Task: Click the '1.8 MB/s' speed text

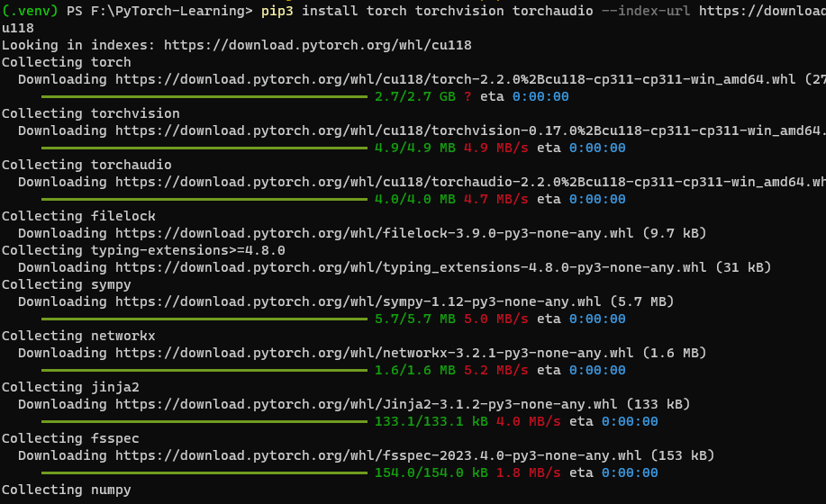Action: 528,473
